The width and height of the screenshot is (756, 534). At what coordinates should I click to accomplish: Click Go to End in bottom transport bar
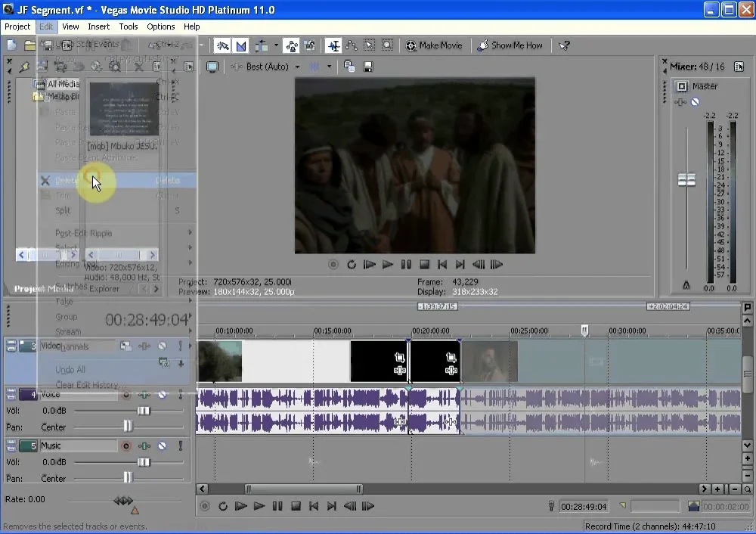point(332,506)
